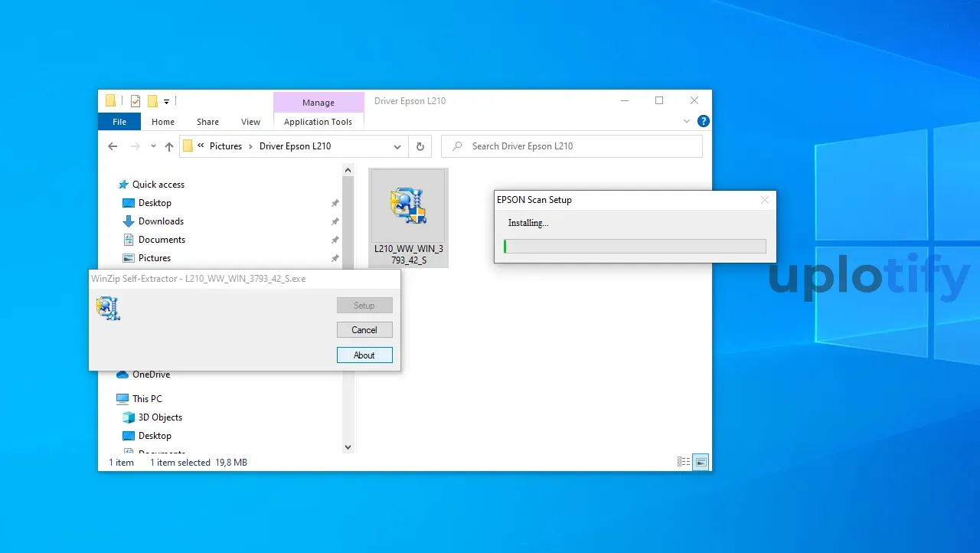The height and width of the screenshot is (553, 980).
Task: Close the EPSON Scan Setup dialog
Action: coord(764,200)
